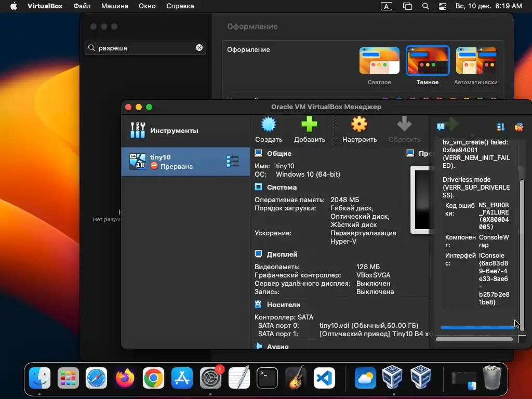Launch GarageBand from the Dock
This screenshot has width=532, height=399.
click(x=296, y=378)
